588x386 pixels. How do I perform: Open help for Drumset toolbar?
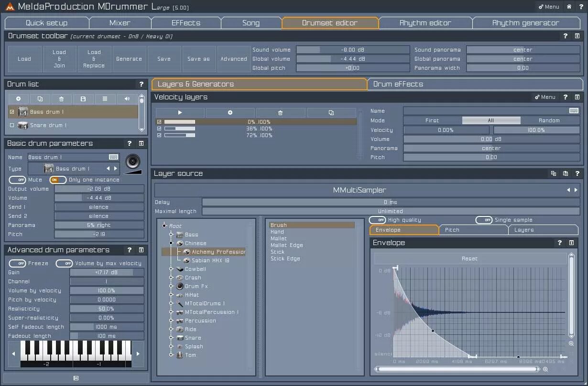(x=566, y=36)
